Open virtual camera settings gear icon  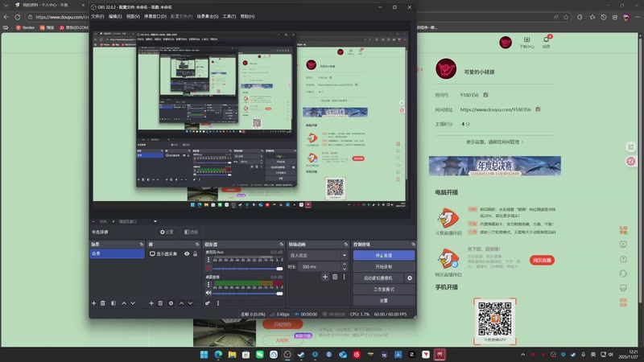point(410,278)
